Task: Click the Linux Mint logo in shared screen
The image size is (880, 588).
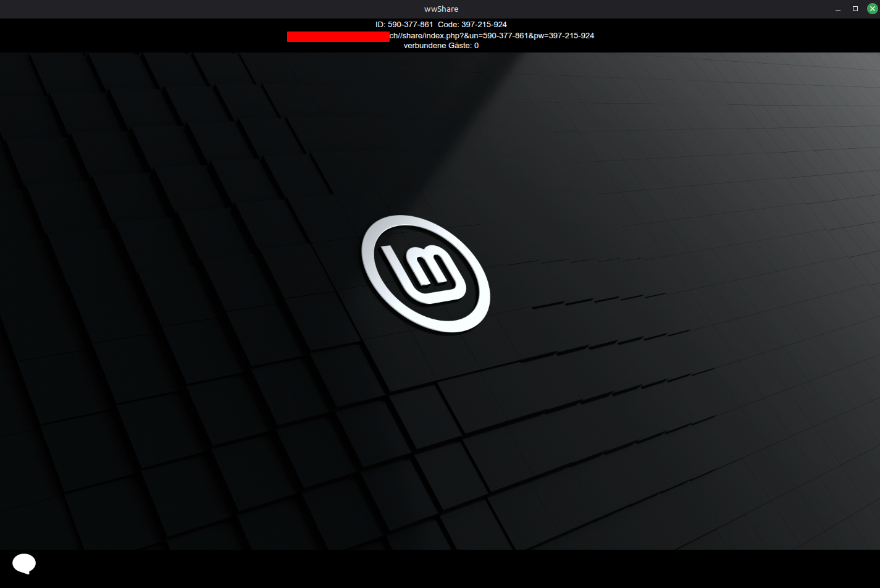Action: (425, 273)
